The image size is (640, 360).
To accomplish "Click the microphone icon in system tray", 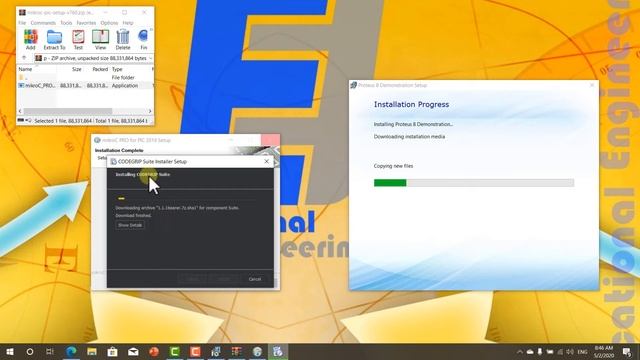I will pos(540,352).
